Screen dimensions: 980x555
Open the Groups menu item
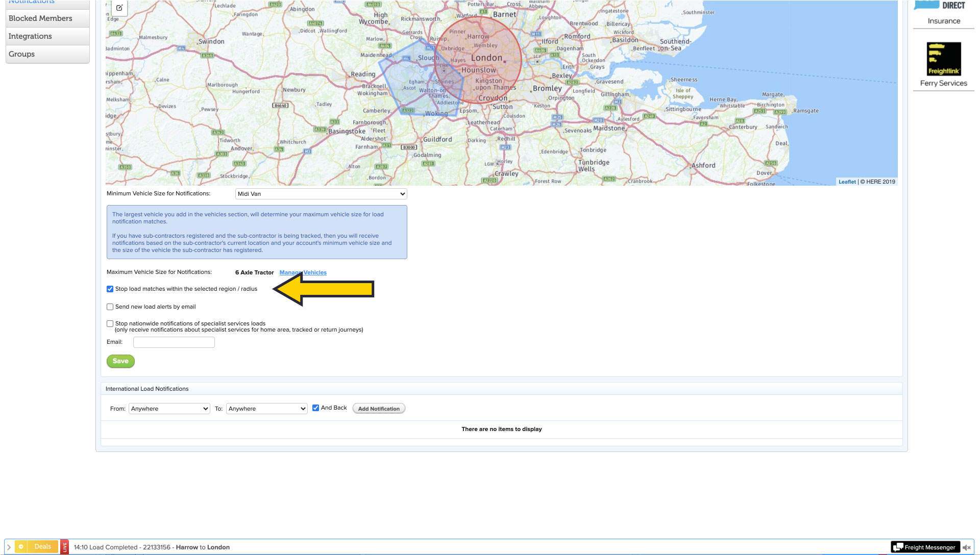(x=47, y=54)
